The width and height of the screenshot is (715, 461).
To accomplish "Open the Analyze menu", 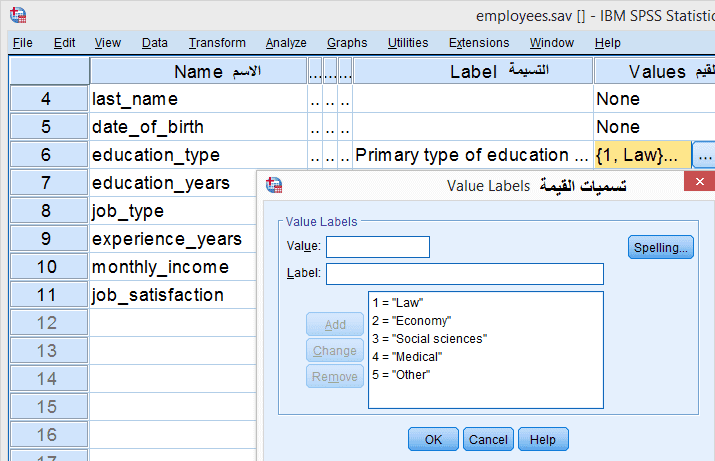I will tap(286, 43).
